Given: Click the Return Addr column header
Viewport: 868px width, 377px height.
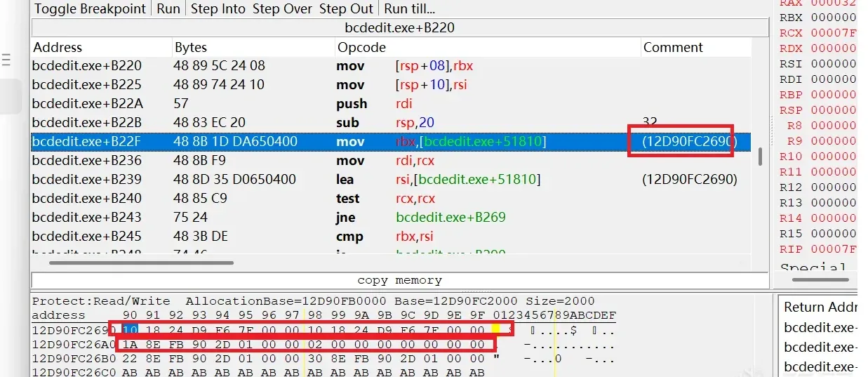Looking at the screenshot, I should point(820,307).
